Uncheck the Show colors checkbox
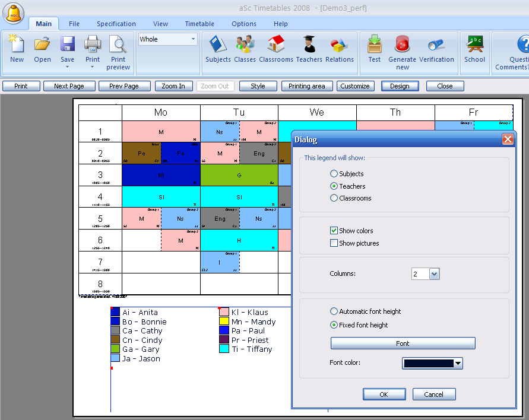The height and width of the screenshot is (420, 529). point(334,231)
